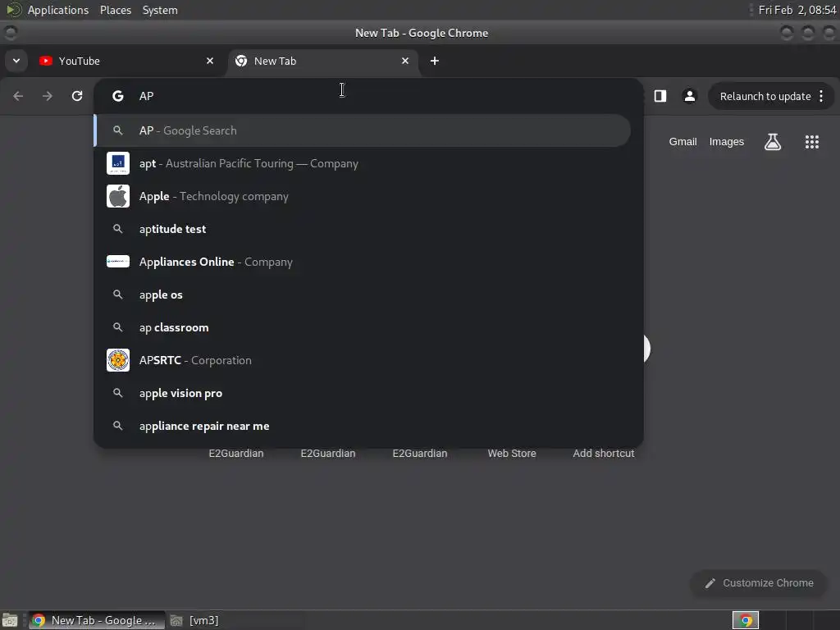This screenshot has height=630, width=840.
Task: Click the Apple logo icon in suggestions
Action: click(118, 196)
